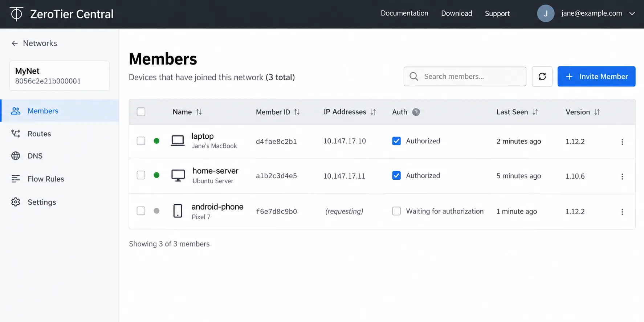
Task: Click the ZeroTier logo icon
Action: click(16, 14)
